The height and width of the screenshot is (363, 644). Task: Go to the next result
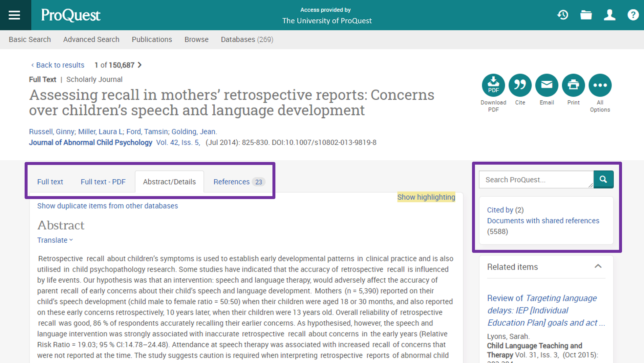(x=140, y=65)
